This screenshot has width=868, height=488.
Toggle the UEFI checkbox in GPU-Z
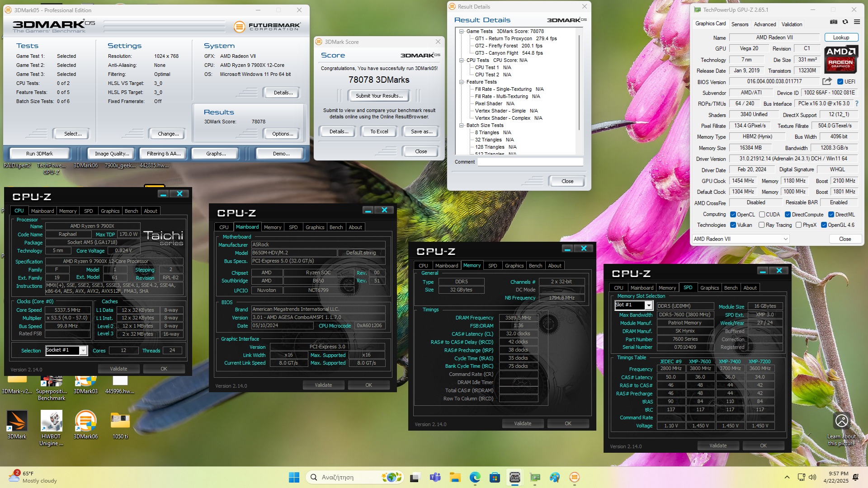coord(840,82)
